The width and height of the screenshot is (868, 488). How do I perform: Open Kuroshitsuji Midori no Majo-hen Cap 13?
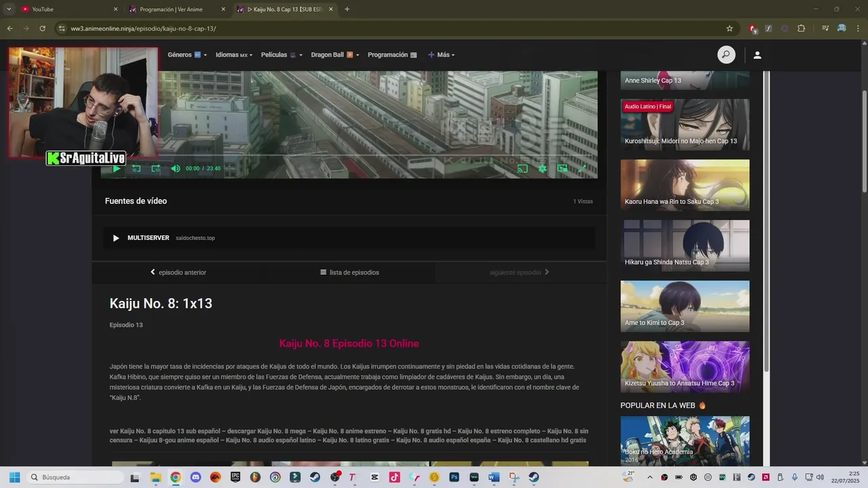click(685, 125)
